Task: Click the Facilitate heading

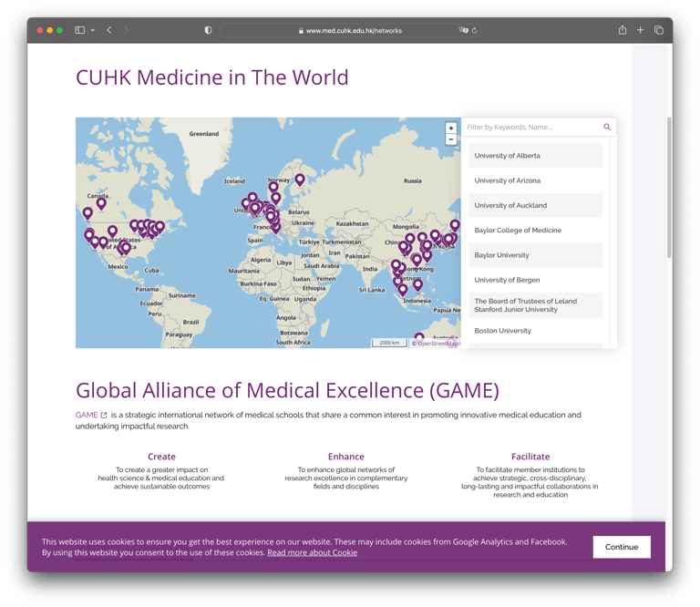Action: pos(530,457)
